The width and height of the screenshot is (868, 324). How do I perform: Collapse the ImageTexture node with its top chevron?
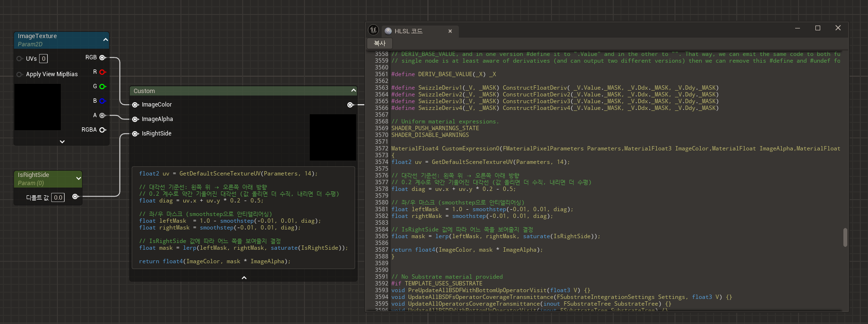[105, 40]
